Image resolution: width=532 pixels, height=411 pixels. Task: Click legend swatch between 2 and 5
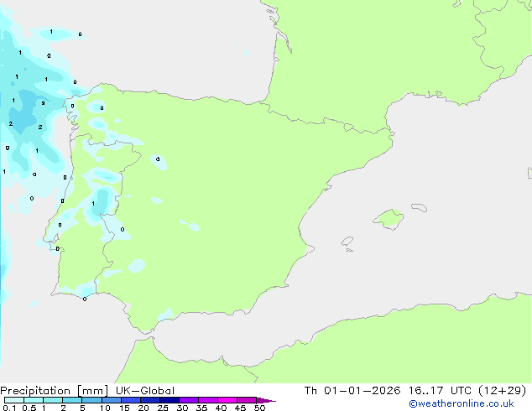click(72, 400)
